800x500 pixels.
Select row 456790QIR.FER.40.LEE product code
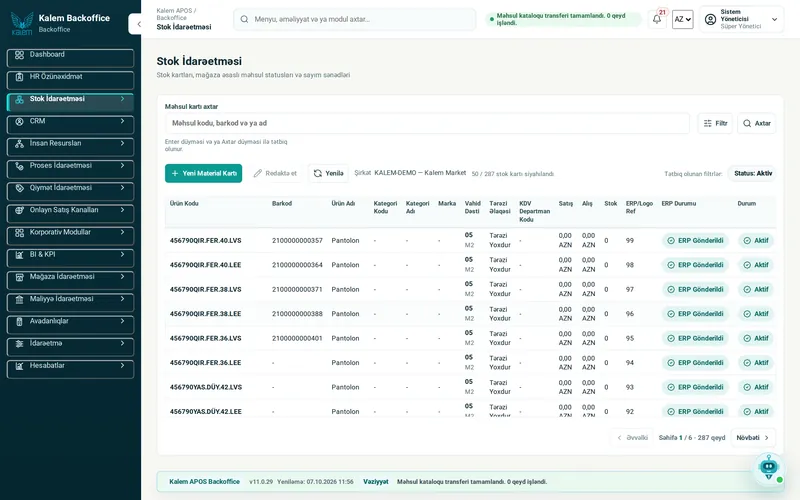coord(206,265)
